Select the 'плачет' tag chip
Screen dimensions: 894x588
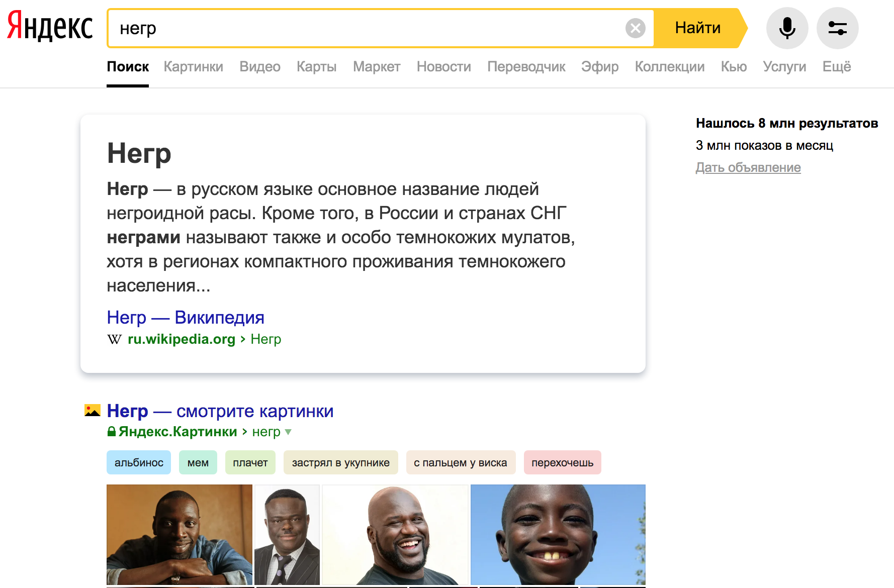coord(250,462)
